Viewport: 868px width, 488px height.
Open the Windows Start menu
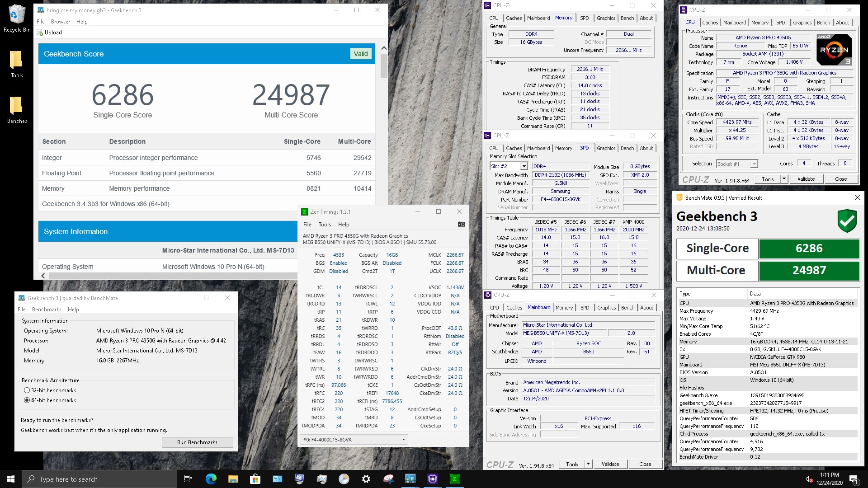pos(11,479)
